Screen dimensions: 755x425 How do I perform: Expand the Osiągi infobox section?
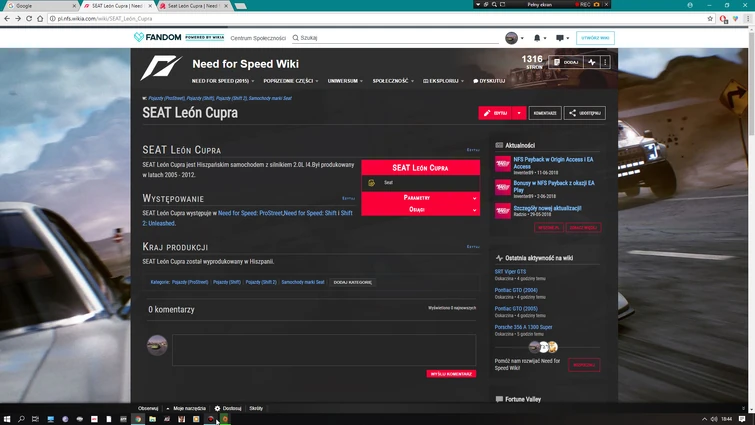tap(420, 210)
